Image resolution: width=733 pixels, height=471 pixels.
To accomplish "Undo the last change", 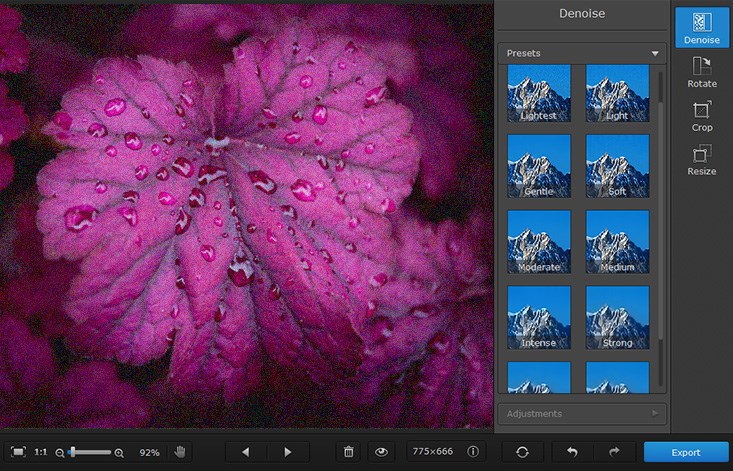I will click(x=572, y=452).
